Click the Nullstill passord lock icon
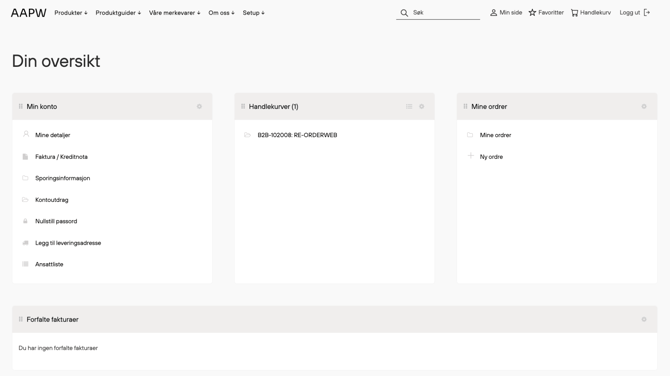 tap(25, 221)
